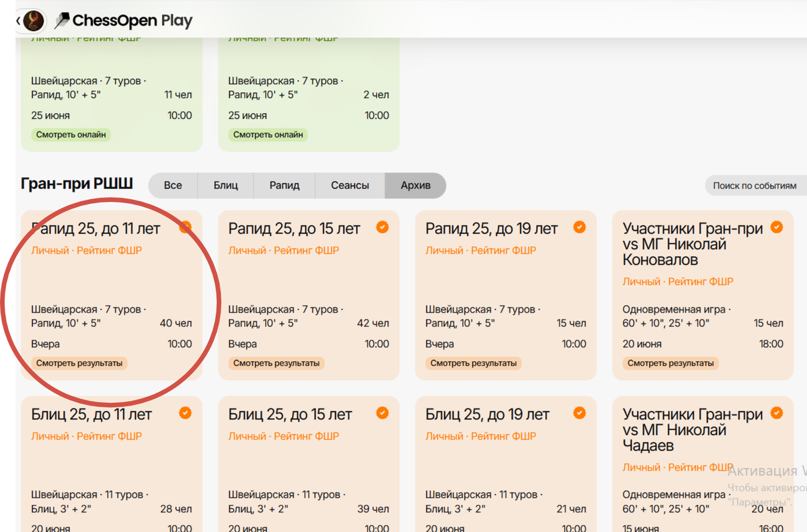This screenshot has height=532, width=807.
Task: Click Личный · Рейтинг ФШР on Рапид до 15 лет
Action: [283, 250]
